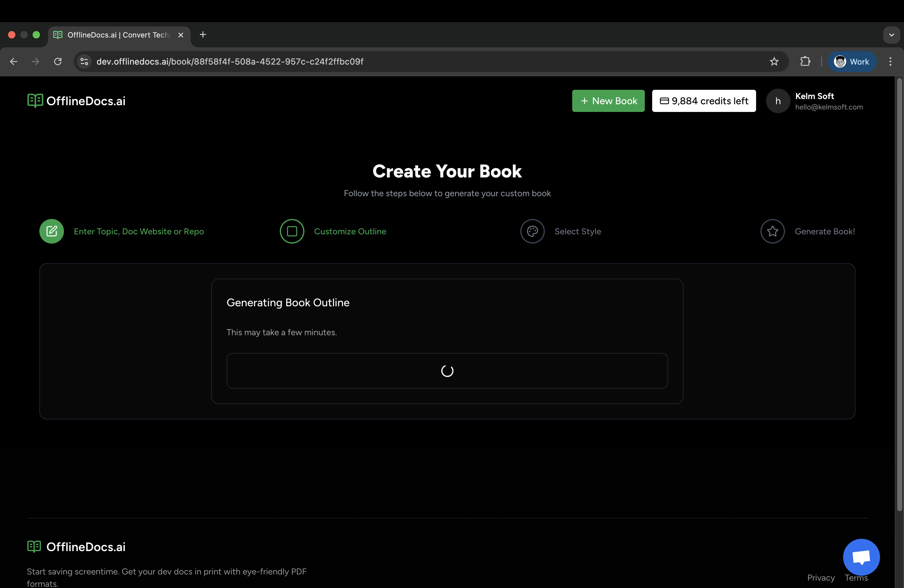The height and width of the screenshot is (588, 904).
Task: Open the browser extensions puzzle icon
Action: coord(806,61)
